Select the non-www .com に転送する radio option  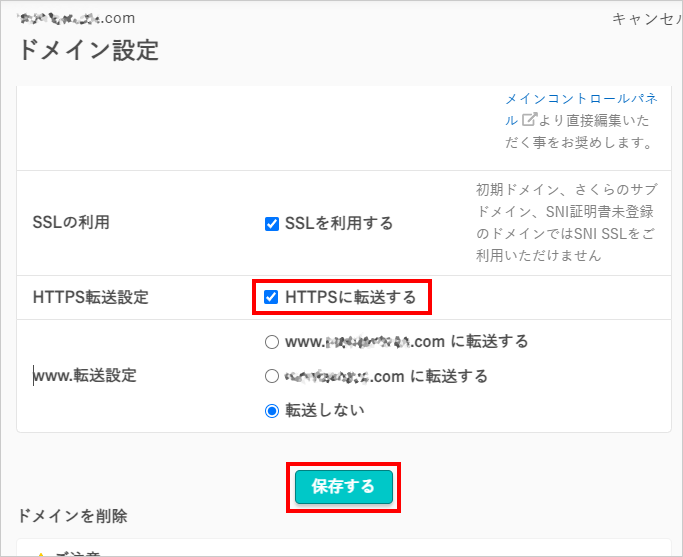tap(272, 376)
